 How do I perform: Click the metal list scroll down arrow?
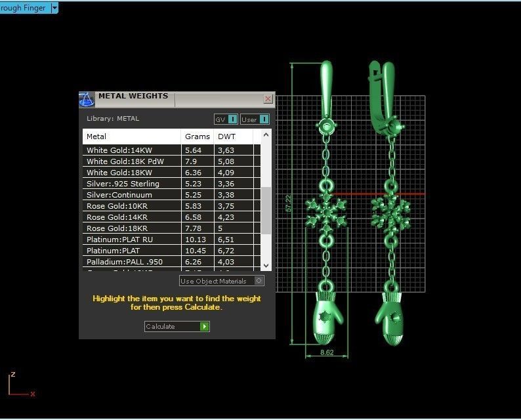(x=266, y=266)
